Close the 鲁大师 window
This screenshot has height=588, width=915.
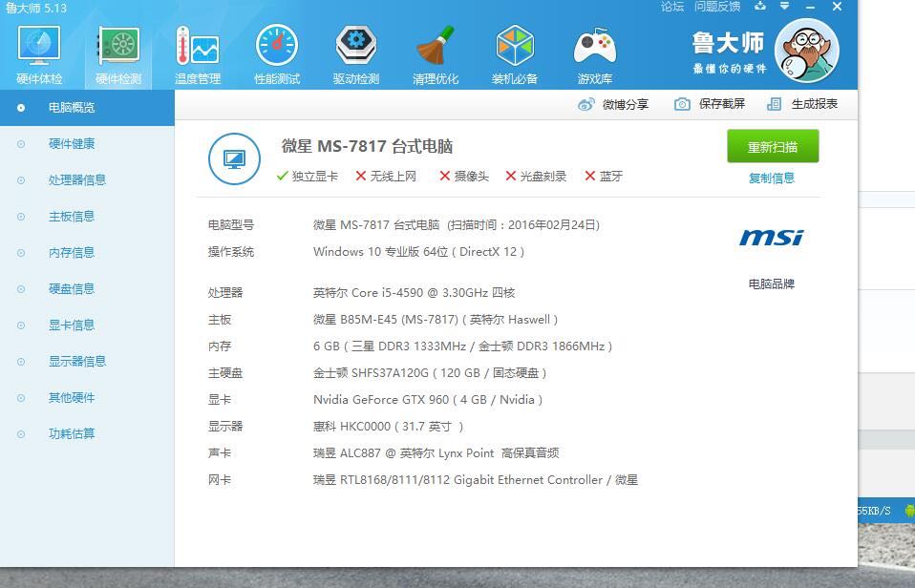[x=837, y=7]
